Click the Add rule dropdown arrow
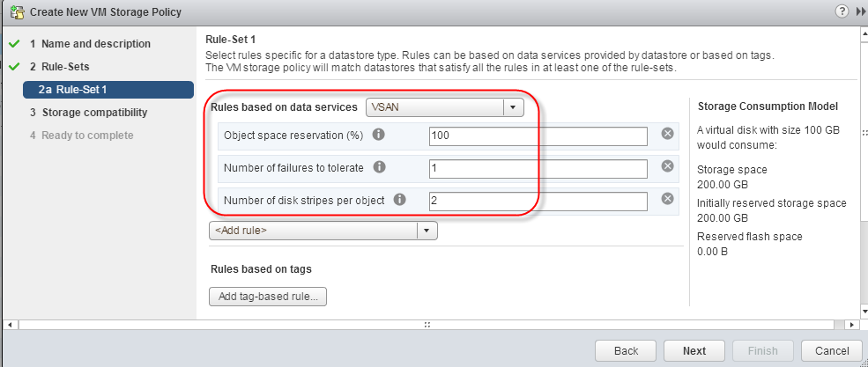 click(427, 231)
